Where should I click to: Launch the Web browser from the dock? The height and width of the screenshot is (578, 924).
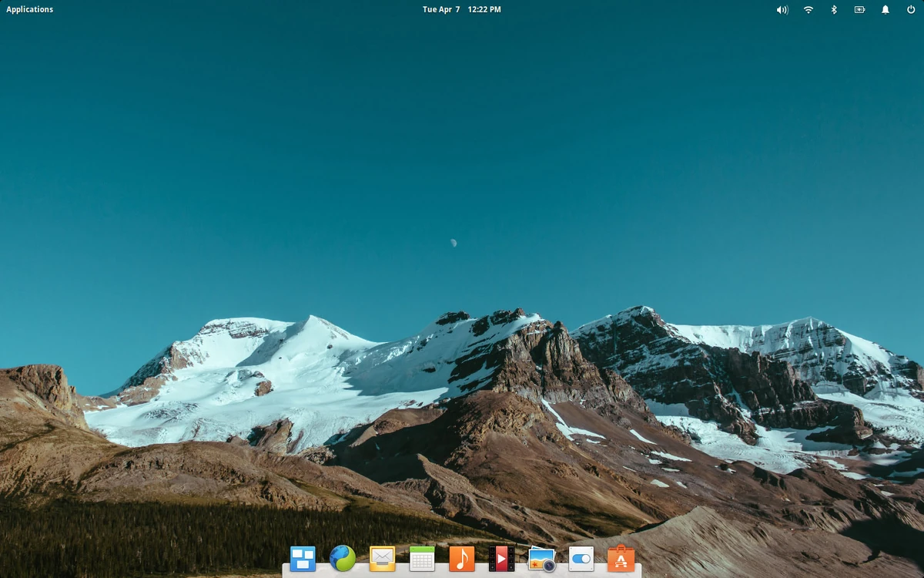tap(341, 559)
